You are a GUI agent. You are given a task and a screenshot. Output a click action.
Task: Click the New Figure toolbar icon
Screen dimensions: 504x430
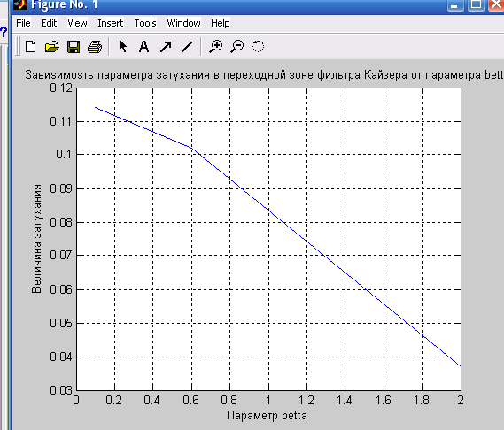pyautogui.click(x=30, y=47)
